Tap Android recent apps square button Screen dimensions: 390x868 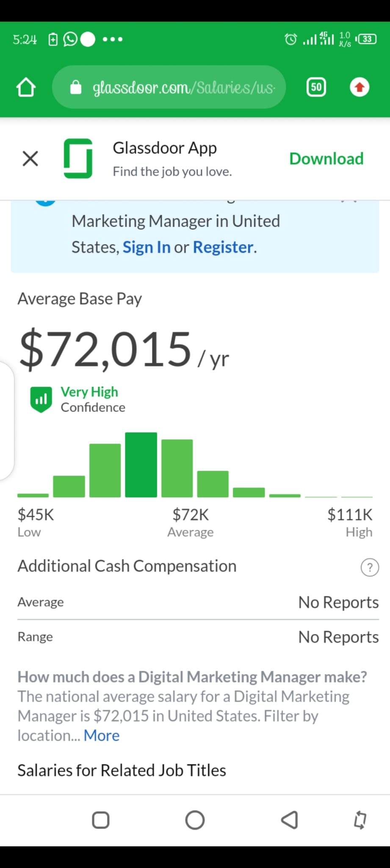[x=101, y=820]
